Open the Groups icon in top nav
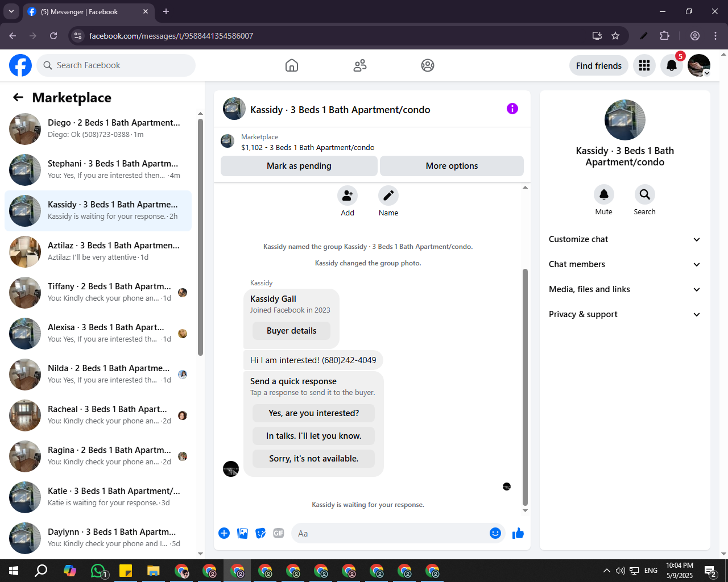728x582 pixels. 428,65
